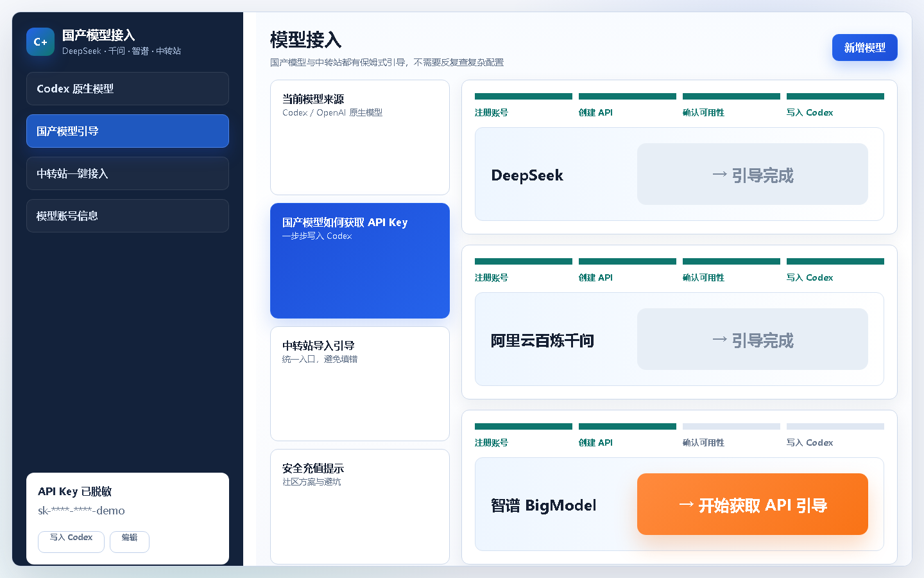The image size is (924, 578).
Task: Click the 智谱 BigModel model name
Action: coord(543,505)
